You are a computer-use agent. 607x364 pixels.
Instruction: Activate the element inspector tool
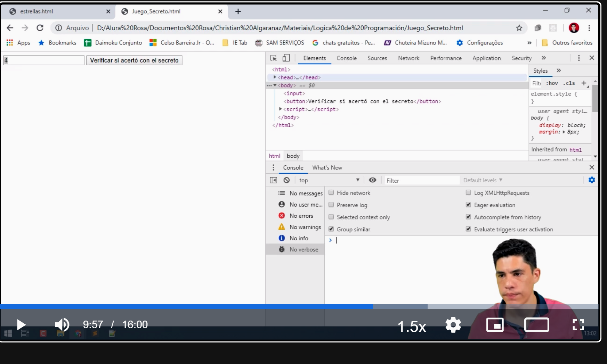coord(274,58)
